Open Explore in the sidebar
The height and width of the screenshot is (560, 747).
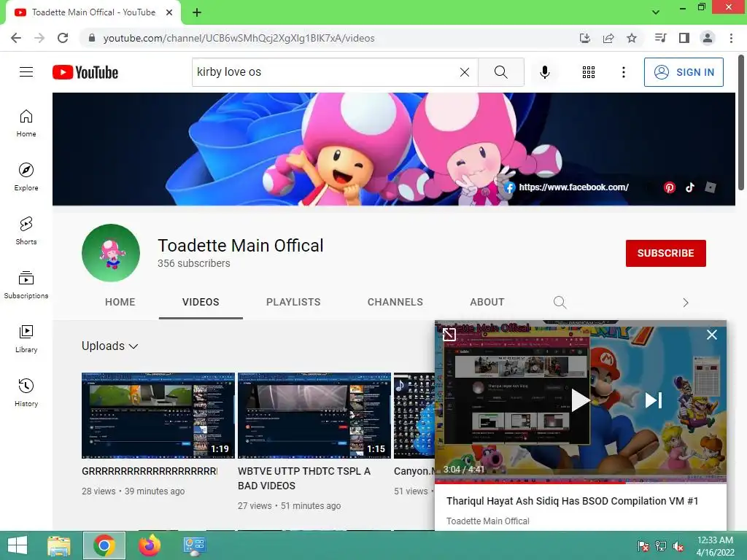(26, 176)
